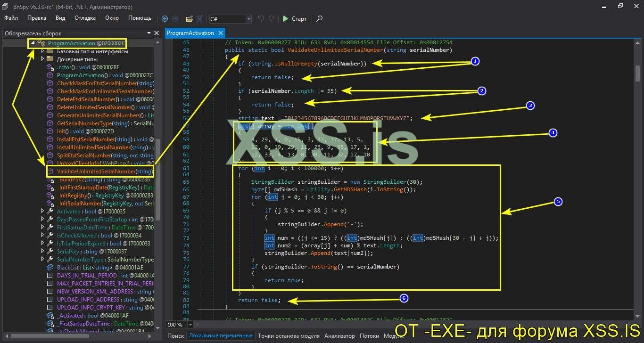The image size is (644, 343).
Task: Switch to the Поиск tab
Action: tap(175, 336)
